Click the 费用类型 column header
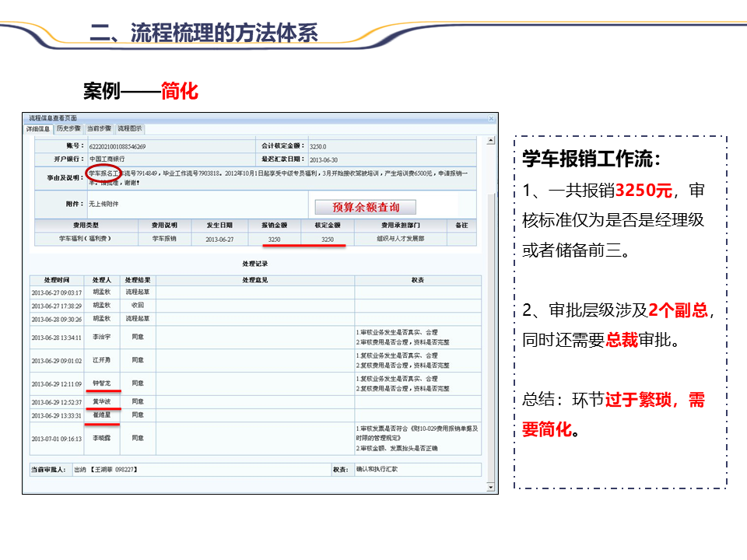The image size is (747, 560). tap(86, 226)
